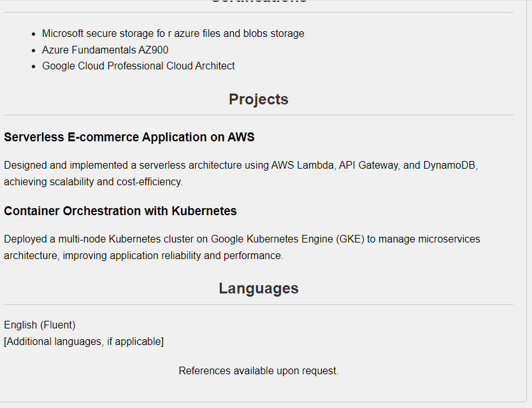Click the word DynamoDB in the serverless description
Viewport: 532px width, 408px height.
pos(449,165)
